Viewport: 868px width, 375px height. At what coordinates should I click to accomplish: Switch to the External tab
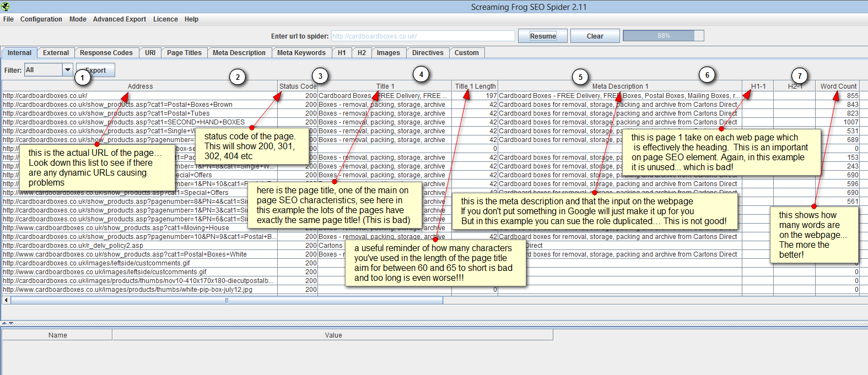(x=56, y=53)
